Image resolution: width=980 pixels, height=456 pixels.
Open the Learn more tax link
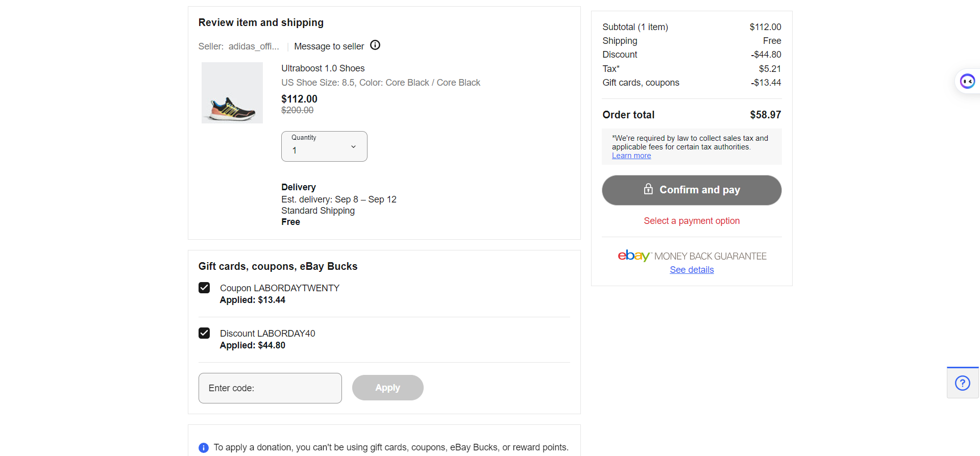point(631,156)
